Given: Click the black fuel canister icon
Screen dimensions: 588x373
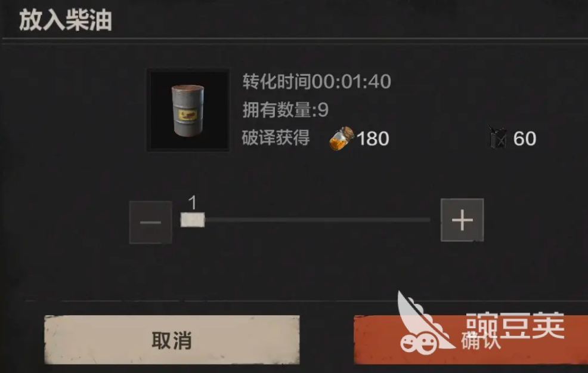Looking at the screenshot, I should [497, 138].
